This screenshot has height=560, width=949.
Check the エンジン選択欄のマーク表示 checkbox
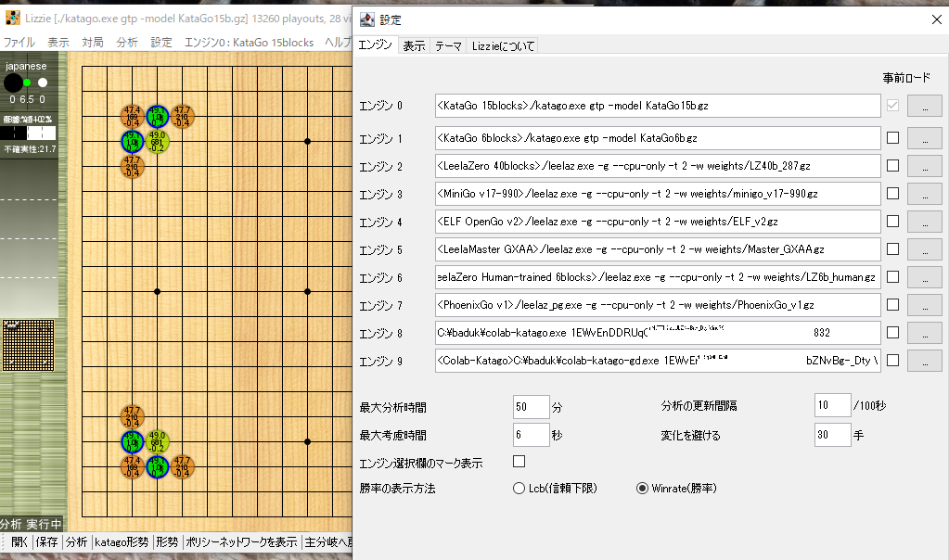pos(519,462)
